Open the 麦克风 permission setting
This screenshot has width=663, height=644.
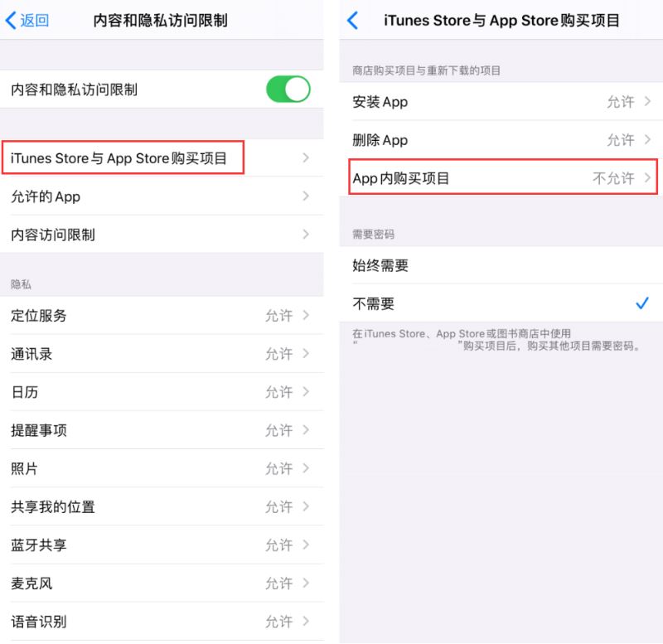pyautogui.click(x=162, y=583)
